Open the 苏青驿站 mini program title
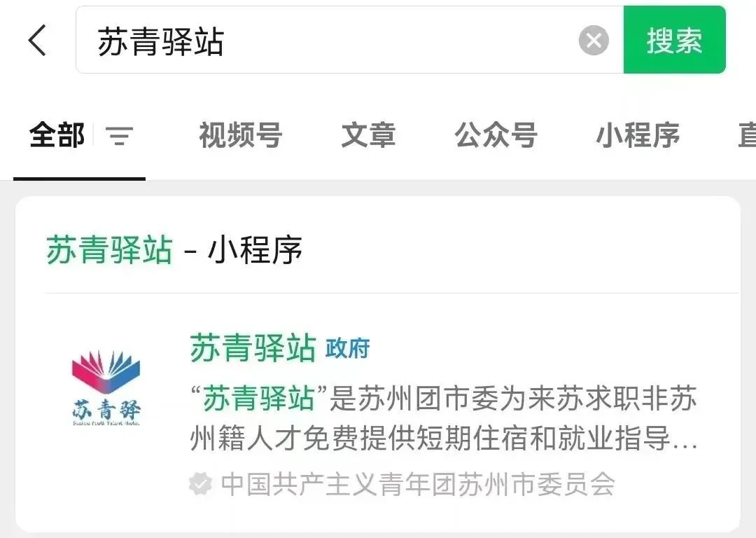This screenshot has height=538, width=756. pos(253,347)
